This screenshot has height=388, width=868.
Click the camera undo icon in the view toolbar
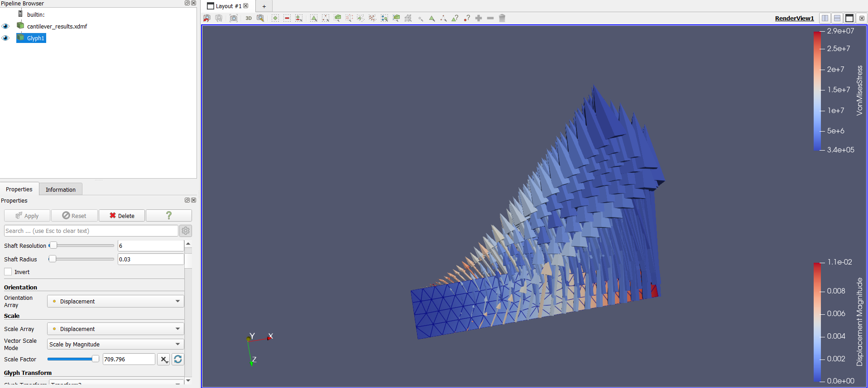pyautogui.click(x=207, y=18)
